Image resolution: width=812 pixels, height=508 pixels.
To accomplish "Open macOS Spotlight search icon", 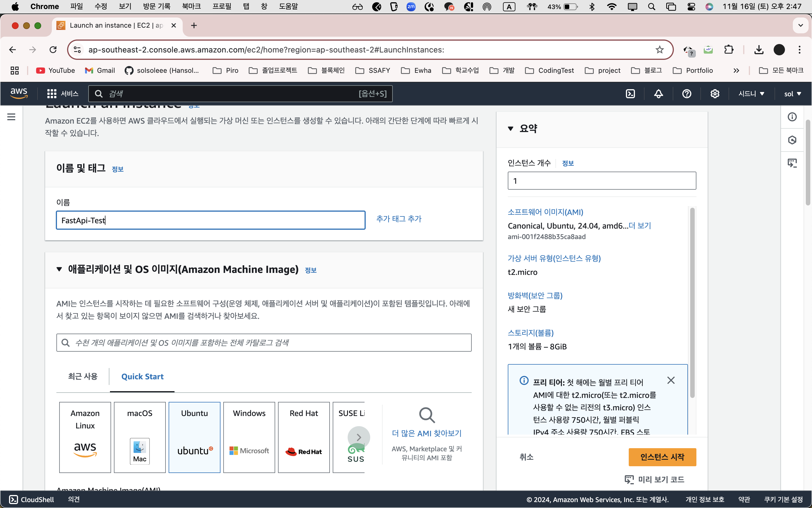I will tap(652, 7).
